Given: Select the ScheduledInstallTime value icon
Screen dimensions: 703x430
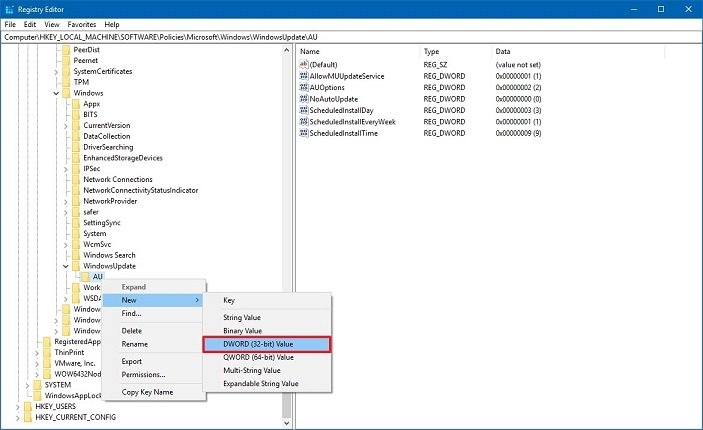Looking at the screenshot, I should [x=303, y=132].
